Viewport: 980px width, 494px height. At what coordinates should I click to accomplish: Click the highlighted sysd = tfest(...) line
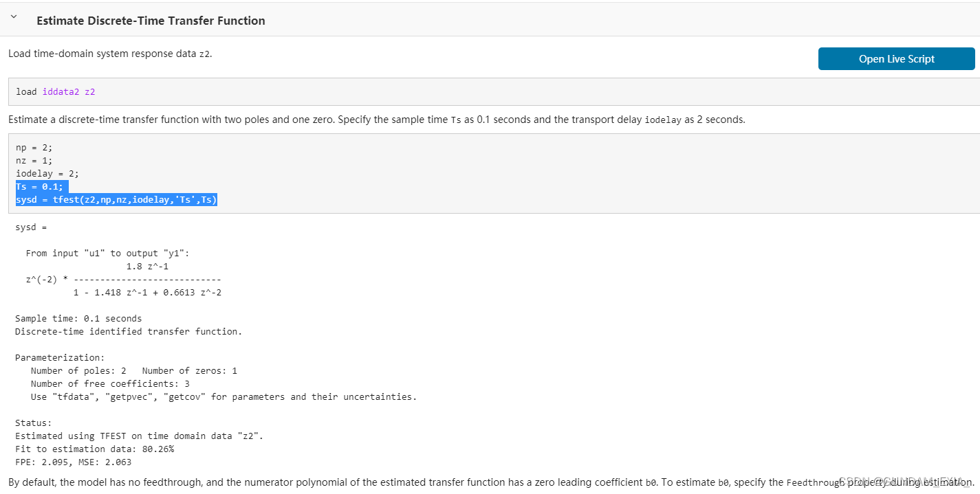click(x=116, y=199)
